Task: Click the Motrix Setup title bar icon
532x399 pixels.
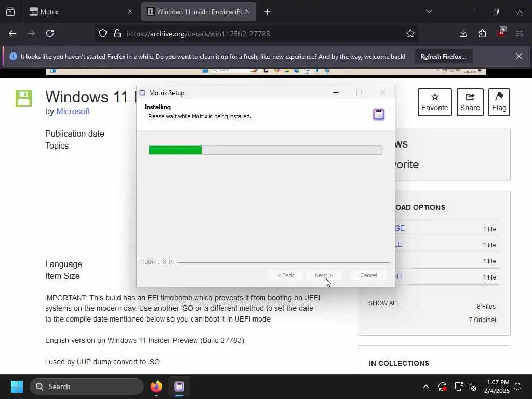Action: point(142,92)
